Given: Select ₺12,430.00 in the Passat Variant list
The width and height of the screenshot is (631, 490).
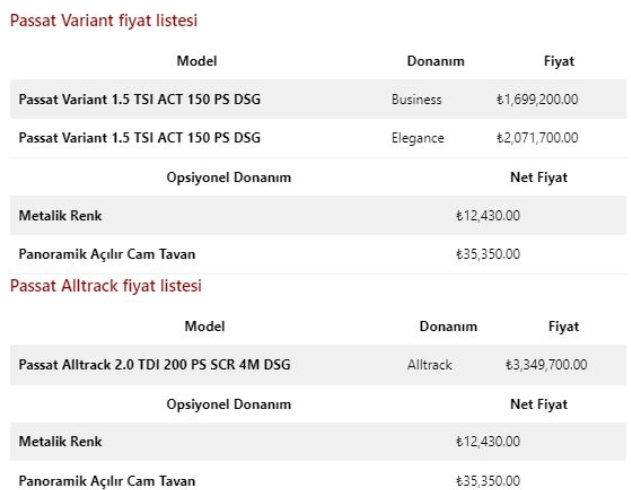Looking at the screenshot, I should [488, 216].
